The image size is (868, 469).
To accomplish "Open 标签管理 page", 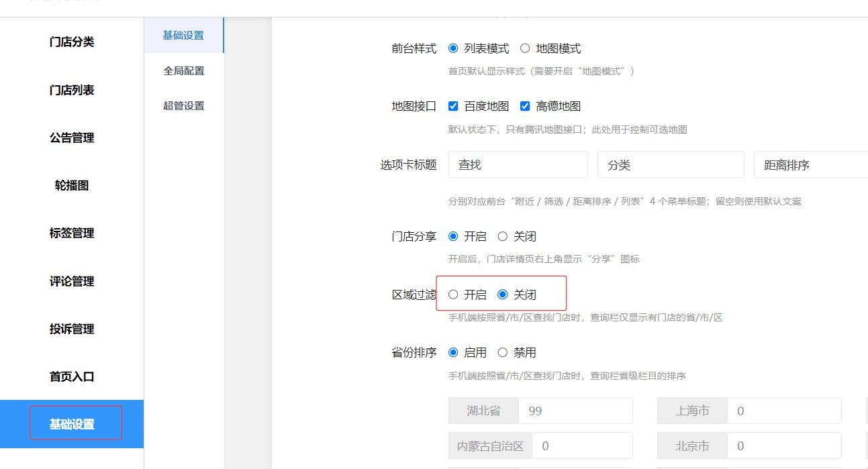I will [72, 233].
